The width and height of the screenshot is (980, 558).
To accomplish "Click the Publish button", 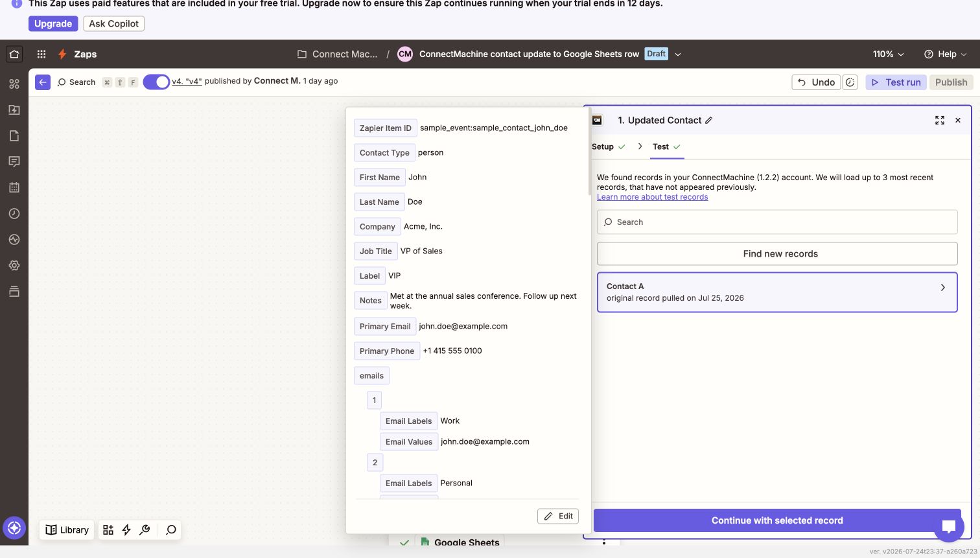I will click(x=951, y=82).
